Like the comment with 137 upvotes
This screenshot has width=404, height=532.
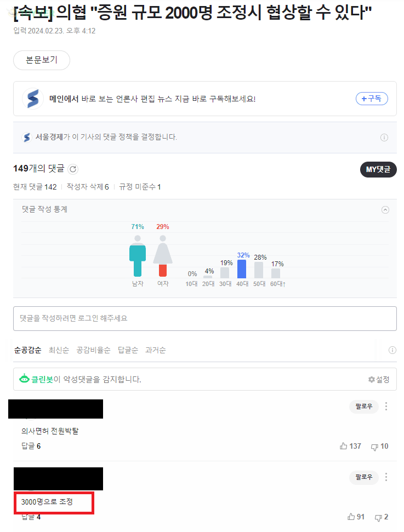tap(344, 446)
